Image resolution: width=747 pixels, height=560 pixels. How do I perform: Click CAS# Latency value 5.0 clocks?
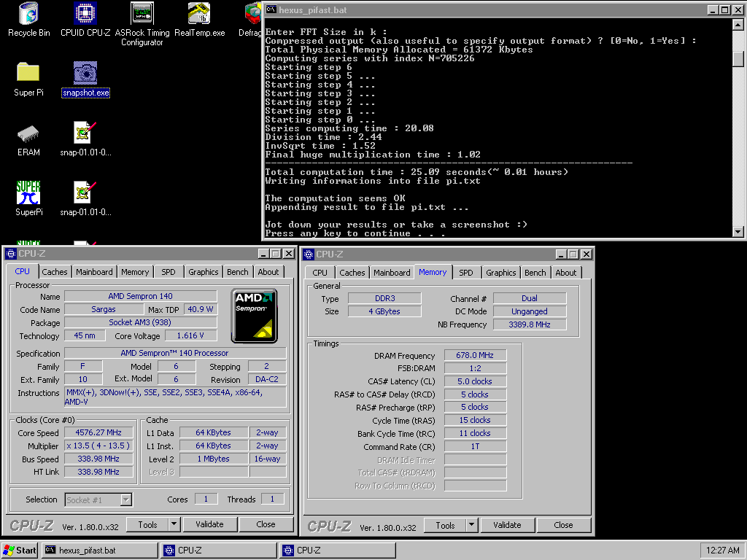point(475,381)
